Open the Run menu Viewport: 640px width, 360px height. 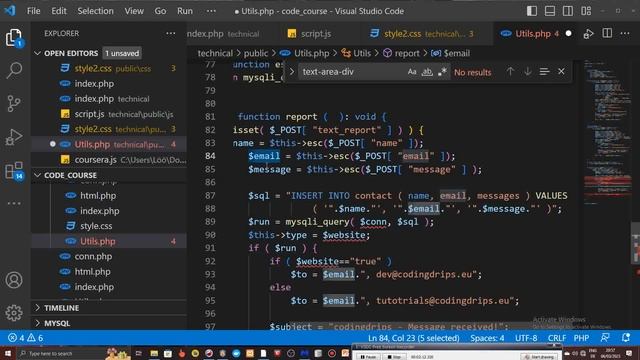pos(184,11)
